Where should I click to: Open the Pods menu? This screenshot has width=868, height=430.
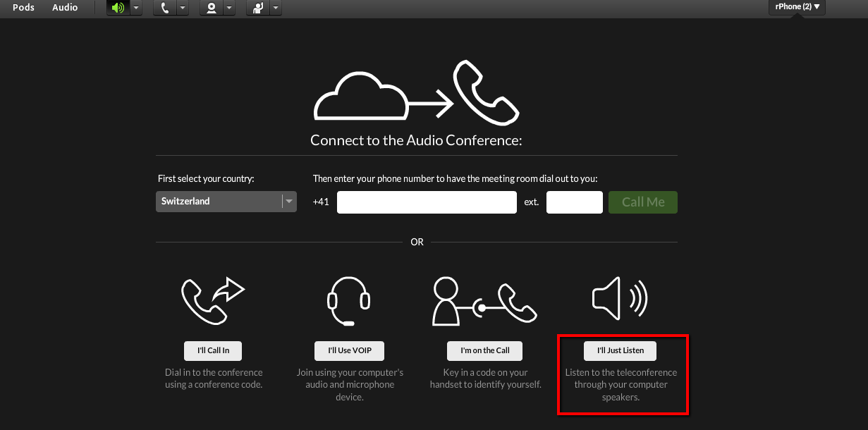23,8
